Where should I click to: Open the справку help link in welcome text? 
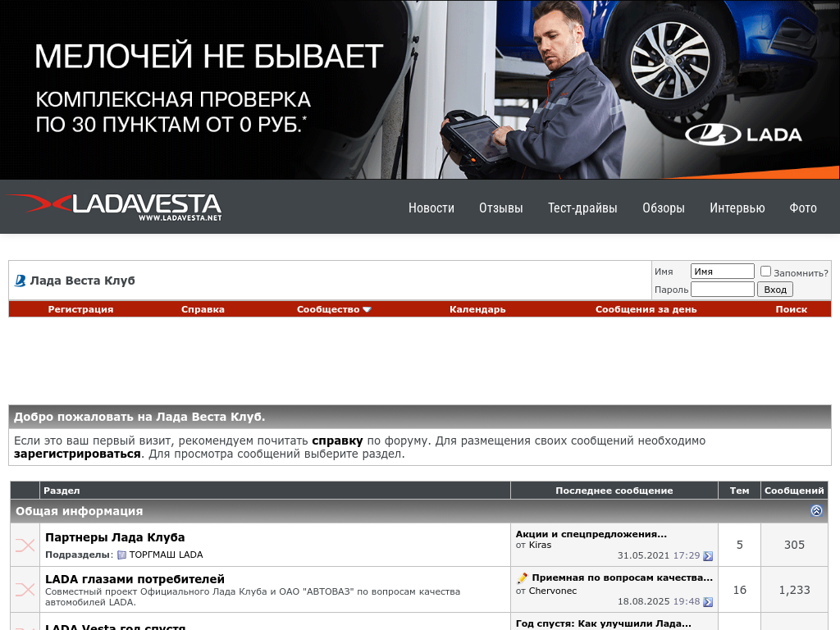pos(336,441)
